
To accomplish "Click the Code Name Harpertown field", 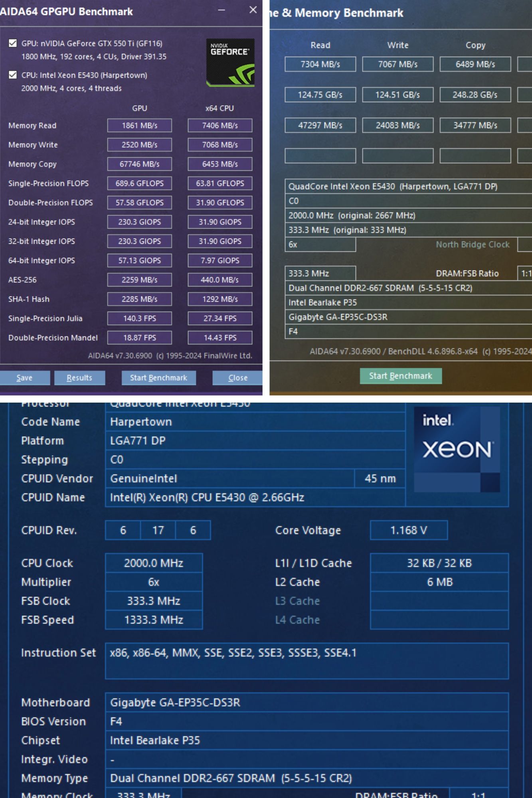I will pyautogui.click(x=255, y=422).
